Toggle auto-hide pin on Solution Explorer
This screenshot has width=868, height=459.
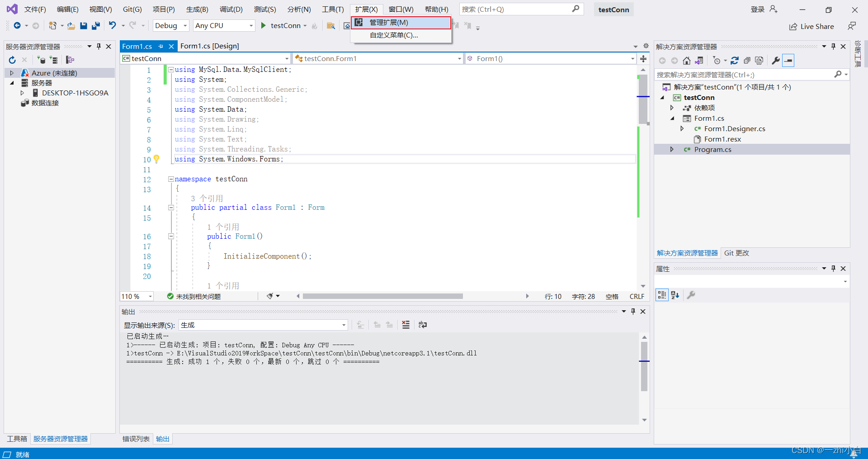coord(834,46)
